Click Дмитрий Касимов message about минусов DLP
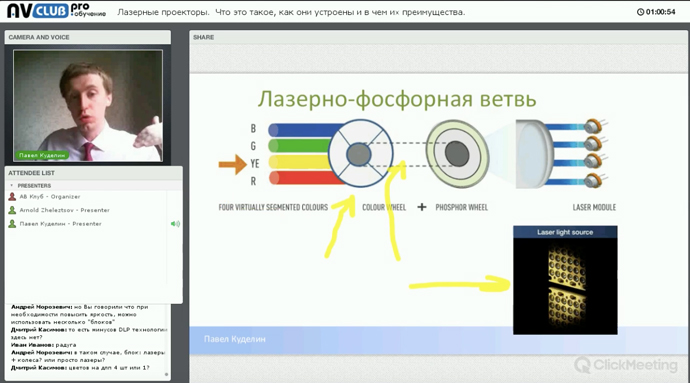 click(x=88, y=333)
